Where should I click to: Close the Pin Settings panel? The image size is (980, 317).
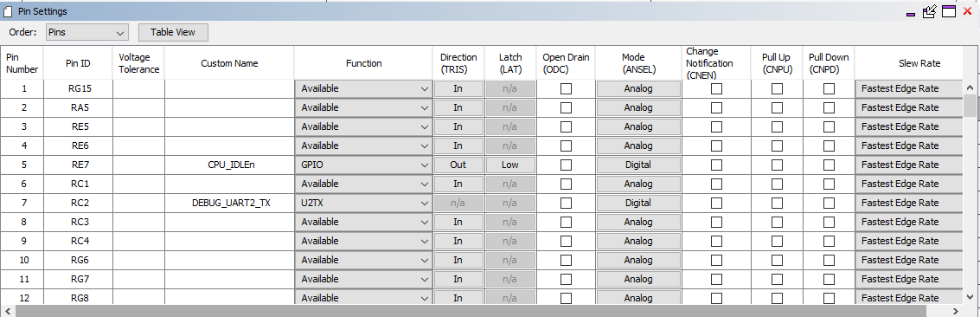click(x=968, y=10)
